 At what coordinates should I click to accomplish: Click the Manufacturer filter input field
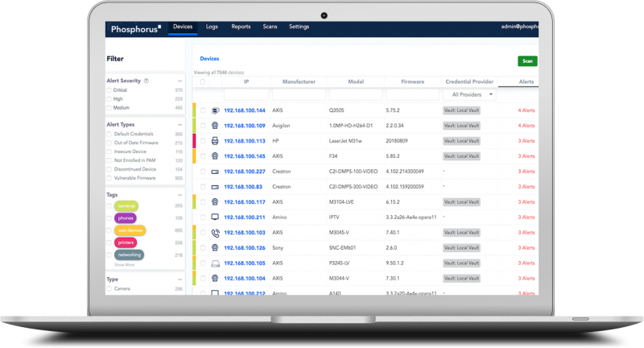[x=299, y=95]
